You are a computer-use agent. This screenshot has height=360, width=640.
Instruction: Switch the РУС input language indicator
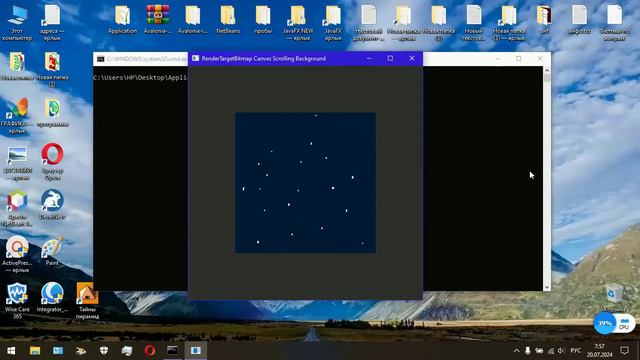[576, 351]
